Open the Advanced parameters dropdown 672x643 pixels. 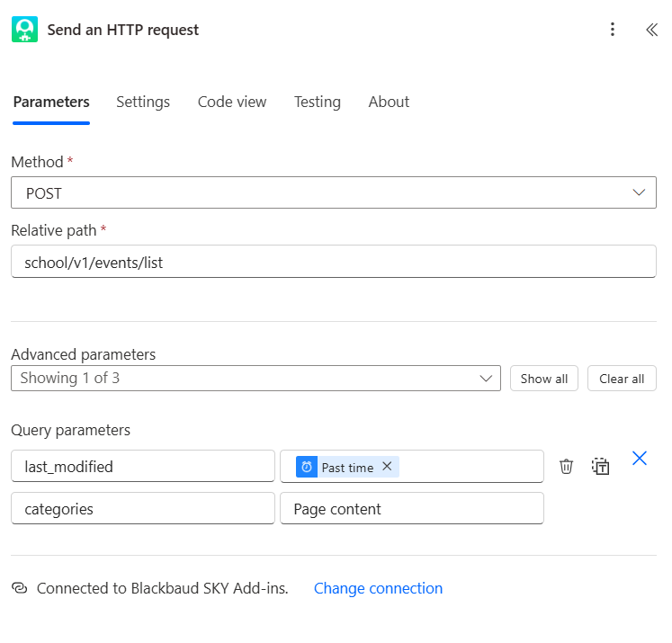[x=255, y=379]
